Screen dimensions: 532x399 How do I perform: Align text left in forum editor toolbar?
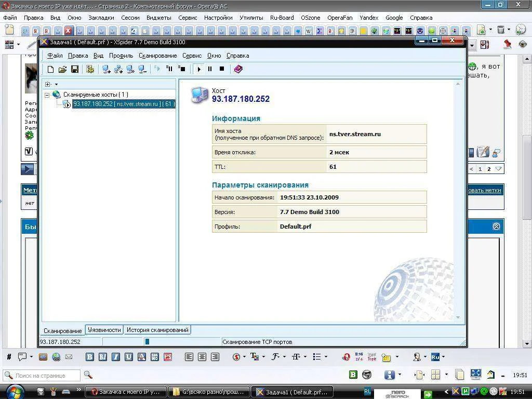point(189,357)
